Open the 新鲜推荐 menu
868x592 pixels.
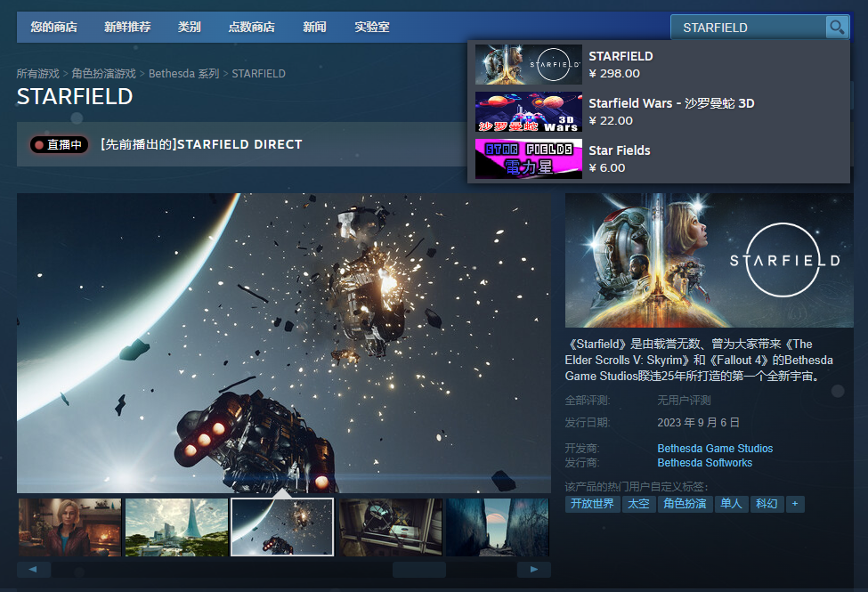point(127,27)
